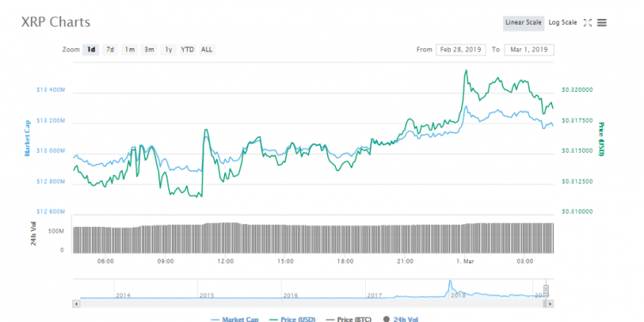Screen dimensions: 644x322
Task: Toggle Price (BTC) series in legend
Action: pyautogui.click(x=349, y=319)
